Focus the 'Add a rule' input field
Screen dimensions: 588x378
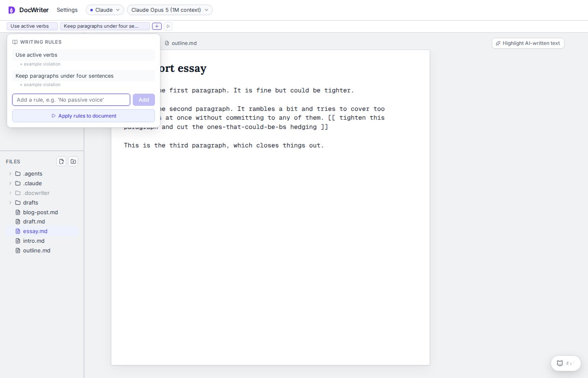click(71, 100)
